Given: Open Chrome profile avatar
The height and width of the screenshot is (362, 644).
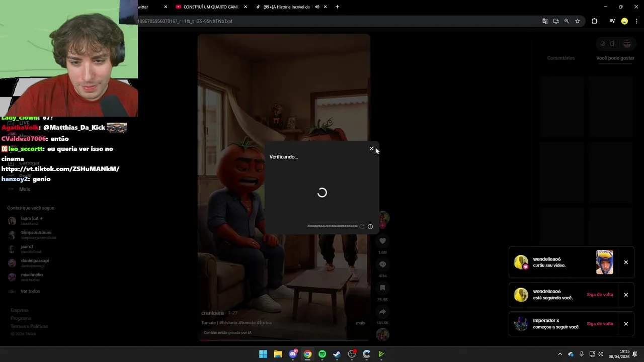Looking at the screenshot, I should 624,21.
